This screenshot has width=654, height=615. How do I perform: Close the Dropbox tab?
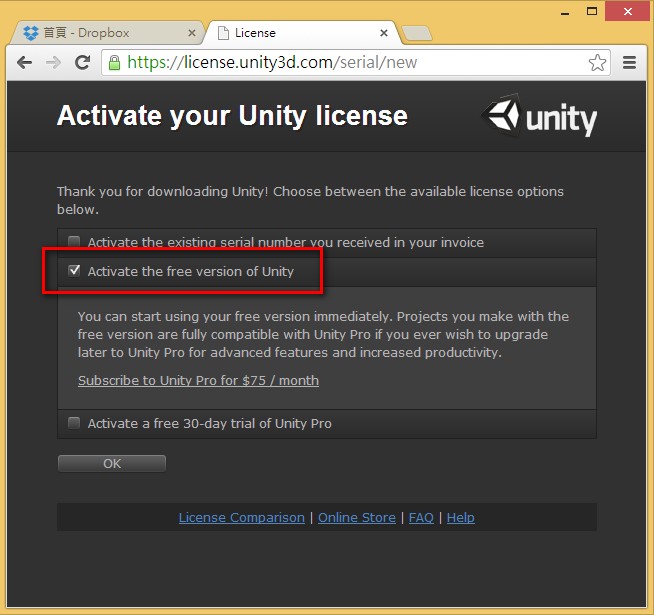pyautogui.click(x=192, y=33)
